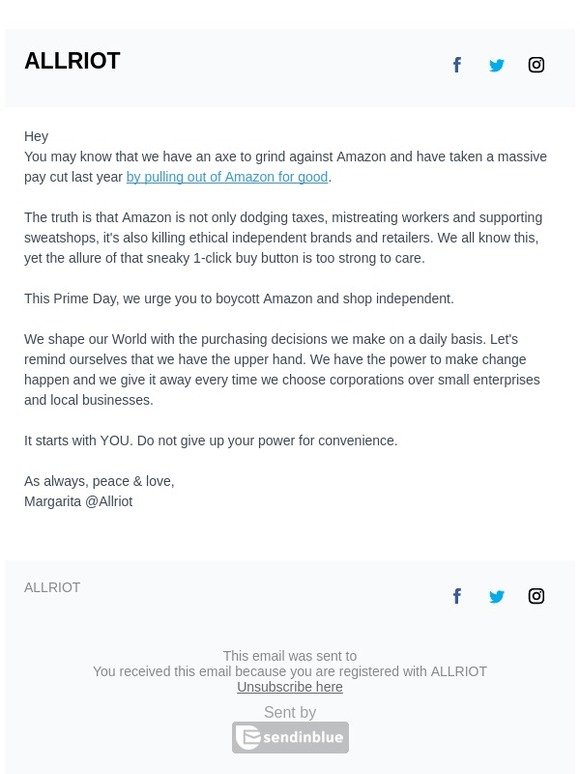The height and width of the screenshot is (774, 580).
Task: Open Instagram icon in the email header
Action: [x=536, y=65]
